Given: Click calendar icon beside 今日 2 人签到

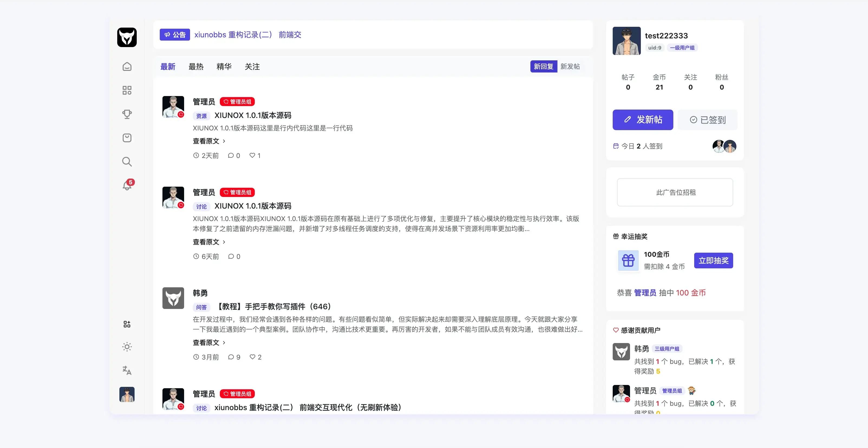Looking at the screenshot, I should click(x=616, y=146).
